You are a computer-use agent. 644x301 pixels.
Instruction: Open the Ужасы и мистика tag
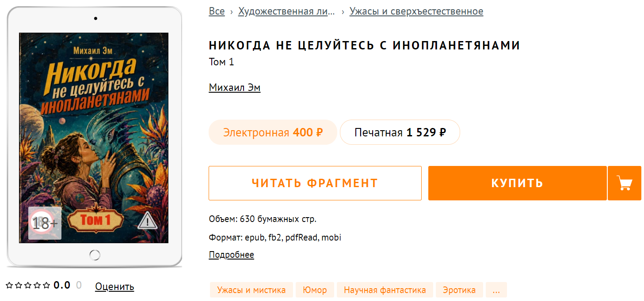252,290
